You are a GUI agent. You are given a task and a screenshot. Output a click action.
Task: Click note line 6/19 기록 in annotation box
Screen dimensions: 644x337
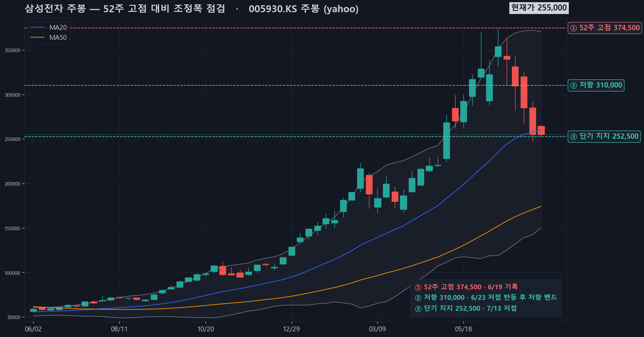(x=466, y=287)
